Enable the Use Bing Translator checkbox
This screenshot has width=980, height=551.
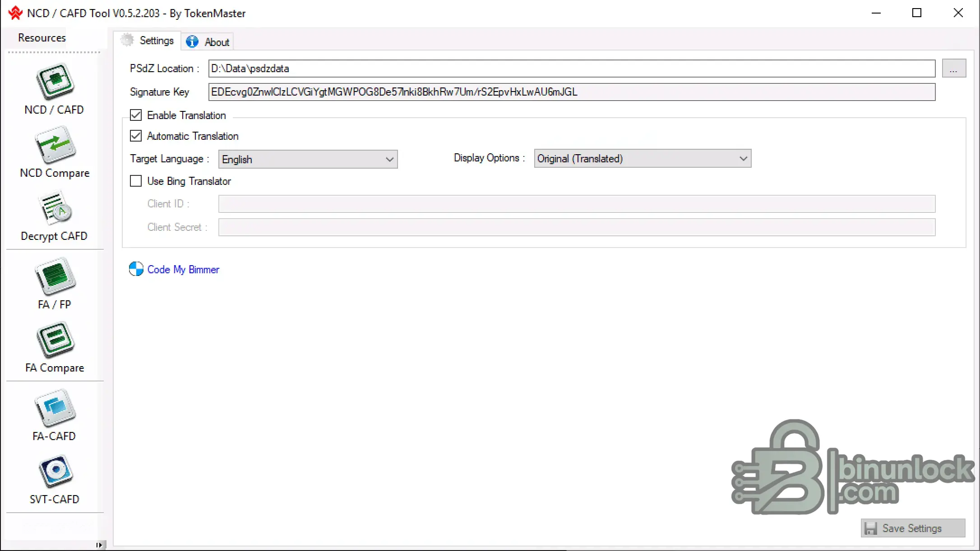pos(136,181)
